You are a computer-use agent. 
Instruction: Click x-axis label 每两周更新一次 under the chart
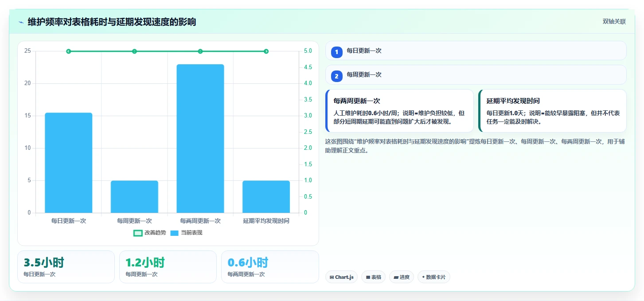pyautogui.click(x=200, y=221)
